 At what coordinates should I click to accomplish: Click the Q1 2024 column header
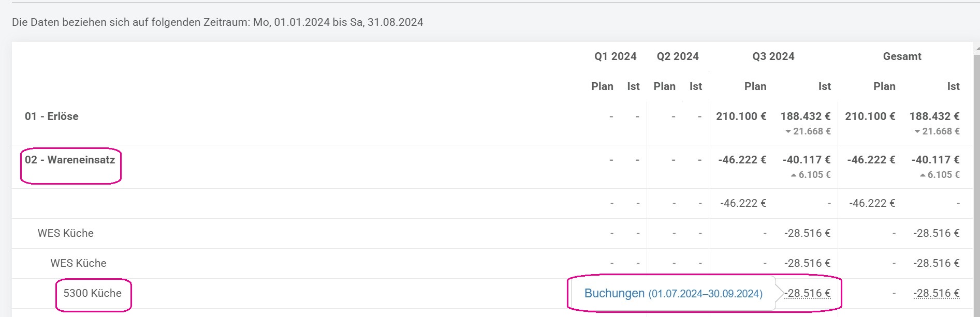click(616, 56)
